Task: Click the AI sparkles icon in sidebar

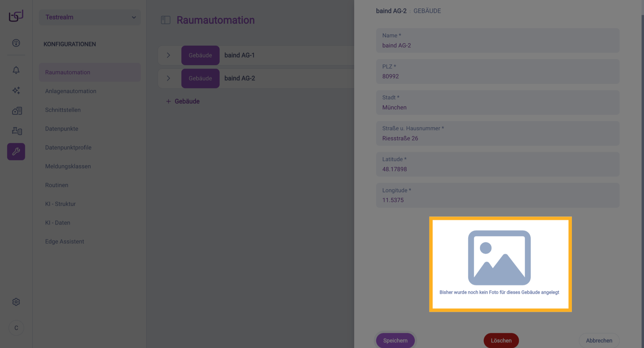Action: [x=16, y=90]
